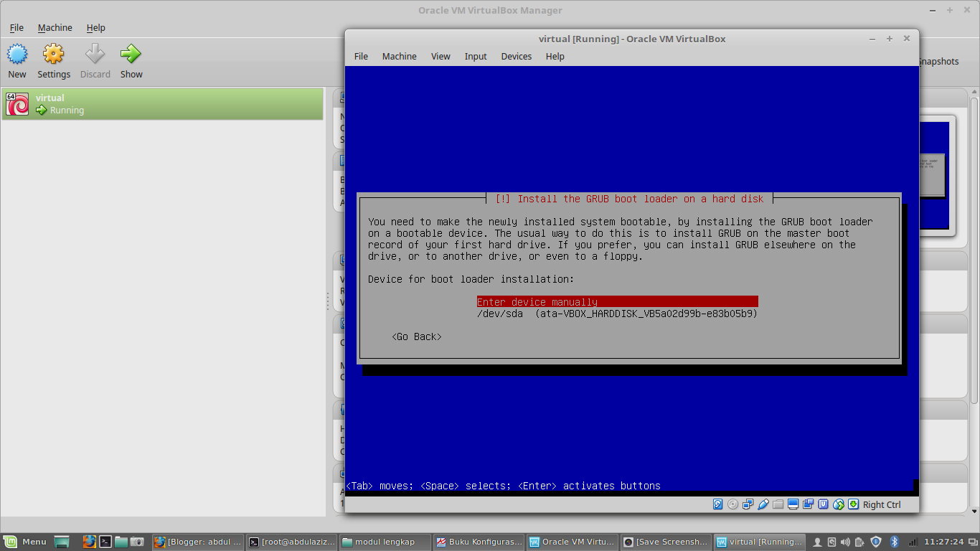Open the Linux Mint Menu button
Image resolution: width=980 pixels, height=551 pixels.
coord(25,542)
